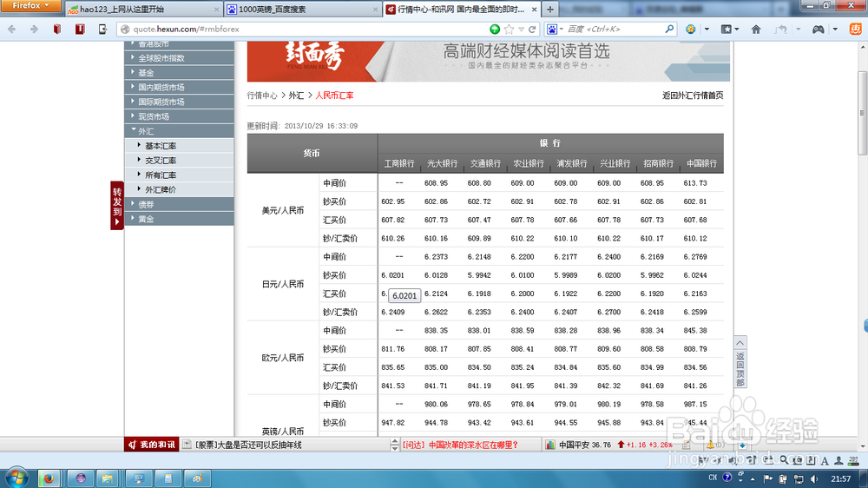Click the green go arrow in address bar
Image resolution: width=868 pixels, height=488 pixels.
495,29
